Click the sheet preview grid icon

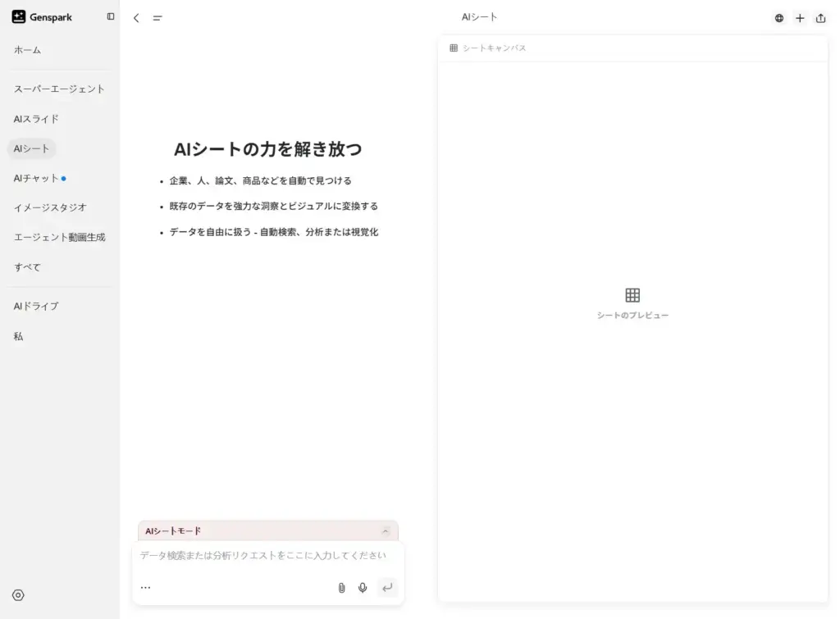(632, 295)
